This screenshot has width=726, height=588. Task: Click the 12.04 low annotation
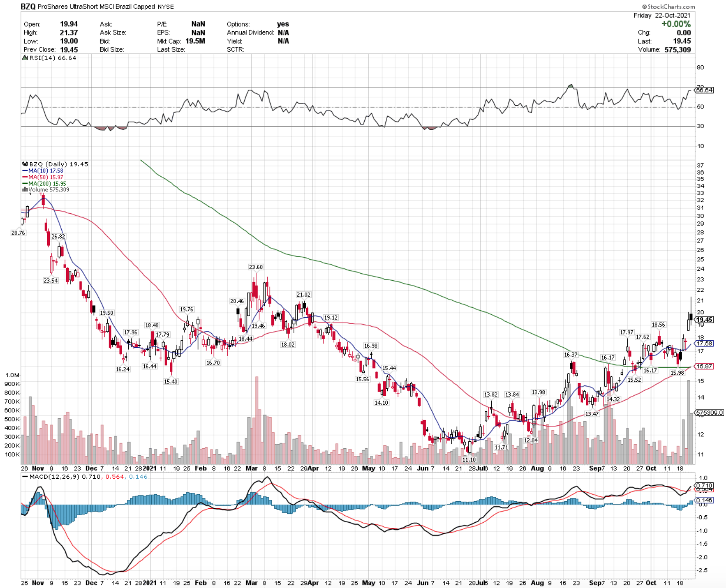[x=531, y=441]
